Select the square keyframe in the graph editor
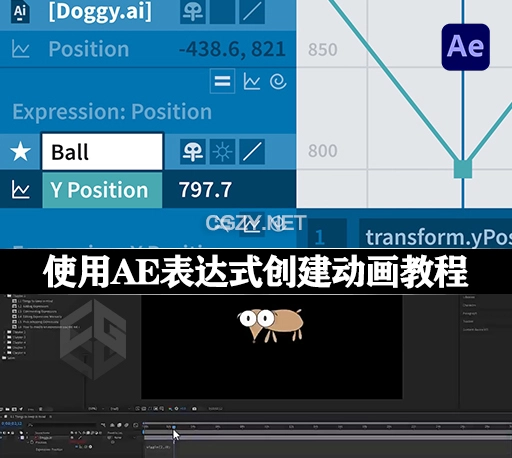Image resolution: width=512 pixels, height=458 pixels. tap(463, 169)
